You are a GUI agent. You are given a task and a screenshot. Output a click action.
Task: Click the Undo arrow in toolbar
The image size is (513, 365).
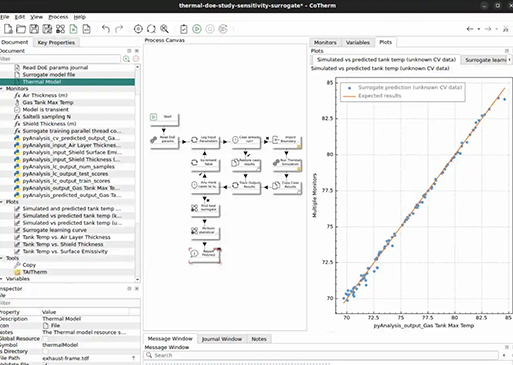point(106,29)
